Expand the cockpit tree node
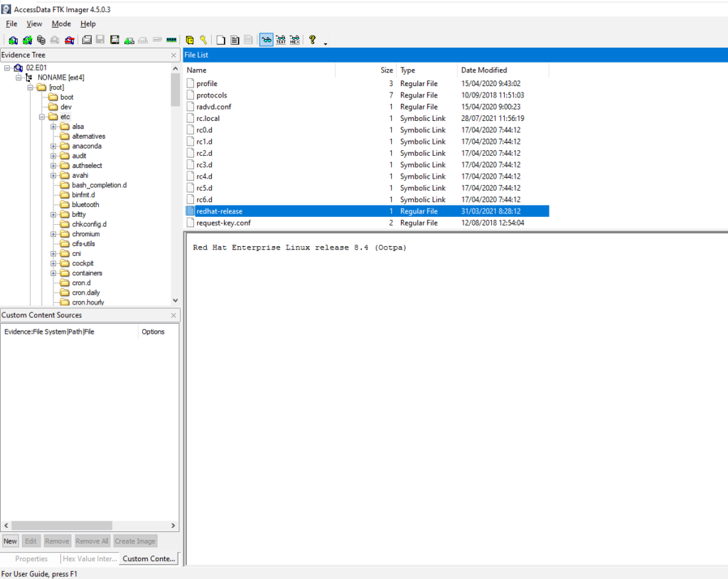Image resolution: width=728 pixels, height=579 pixels. 53,263
